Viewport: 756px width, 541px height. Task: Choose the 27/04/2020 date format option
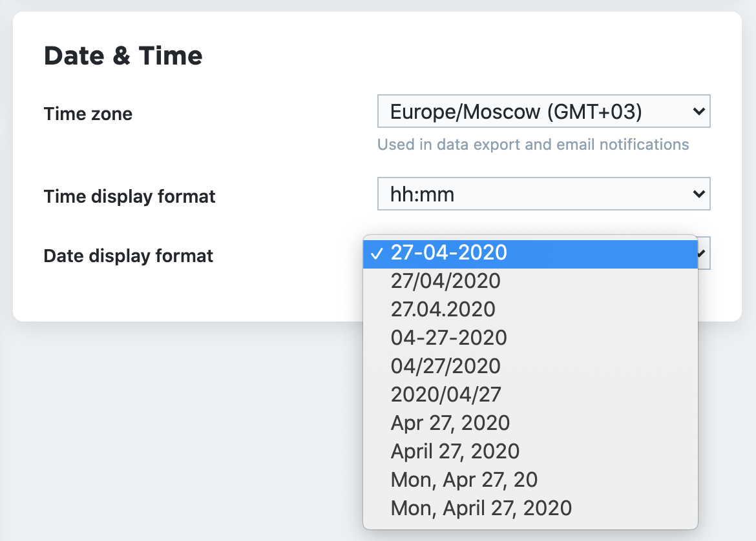pyautogui.click(x=445, y=281)
